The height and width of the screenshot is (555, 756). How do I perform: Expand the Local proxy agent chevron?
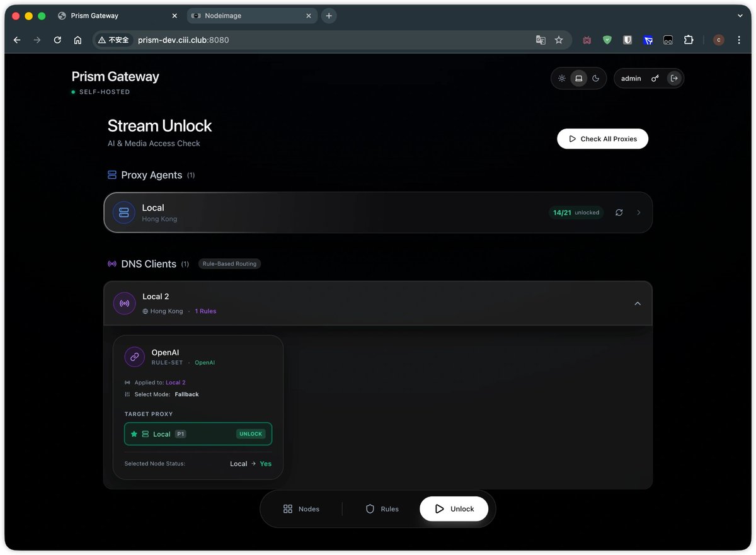pos(639,213)
